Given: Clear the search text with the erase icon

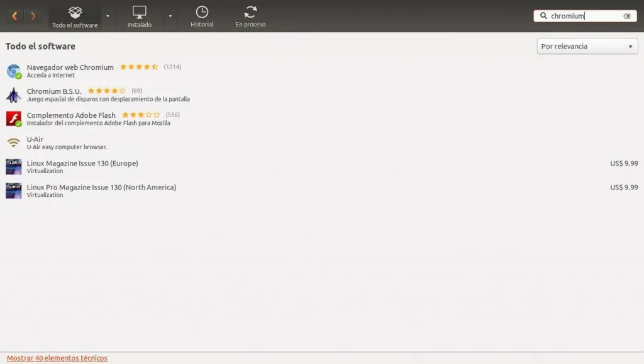Looking at the screenshot, I should click(x=627, y=16).
